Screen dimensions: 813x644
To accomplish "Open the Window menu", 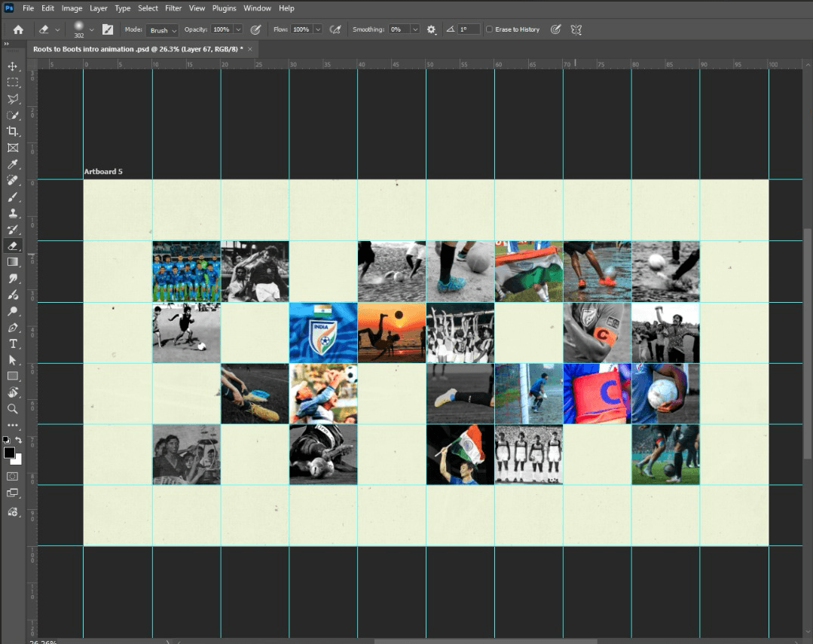I will 257,8.
